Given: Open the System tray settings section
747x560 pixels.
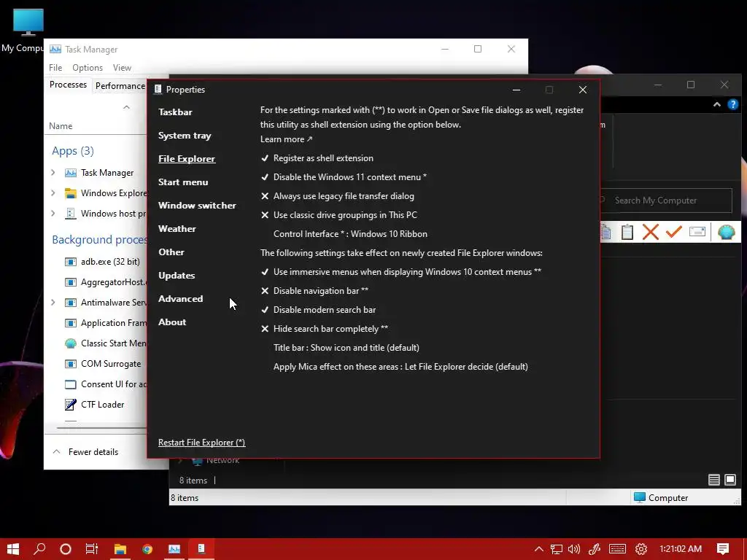Looking at the screenshot, I should (x=185, y=136).
